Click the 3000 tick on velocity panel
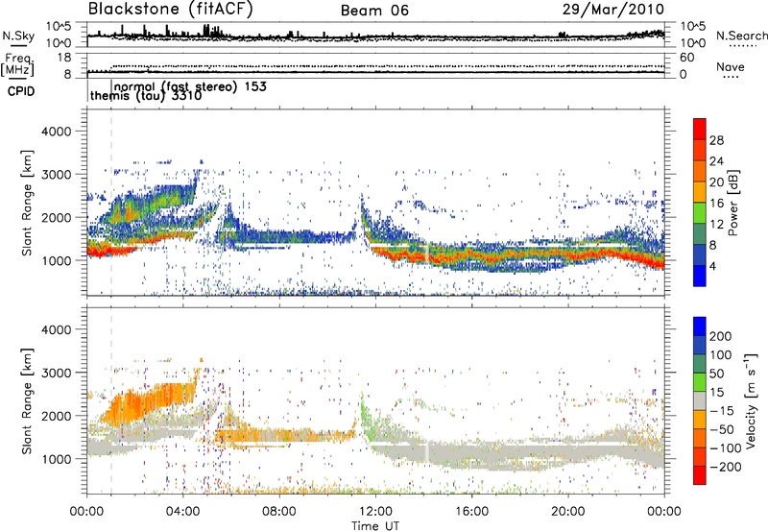Screen dimensions: 768x532 pyautogui.click(x=56, y=373)
